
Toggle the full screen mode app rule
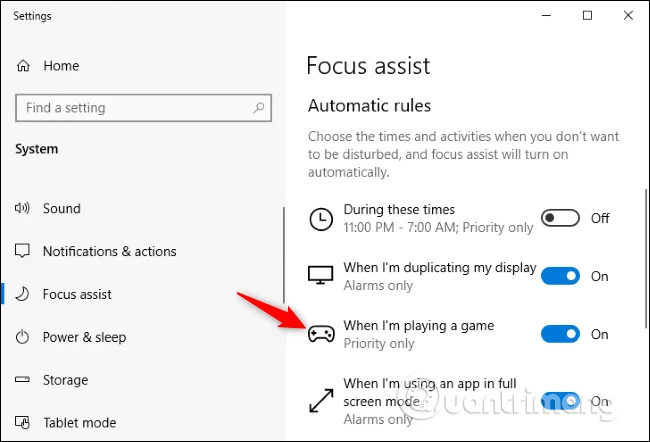point(560,401)
